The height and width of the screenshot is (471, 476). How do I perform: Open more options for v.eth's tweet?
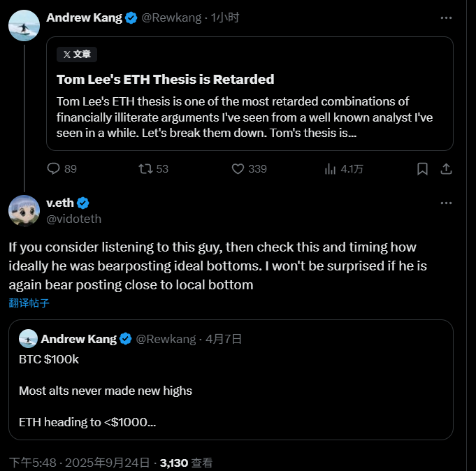pos(446,203)
